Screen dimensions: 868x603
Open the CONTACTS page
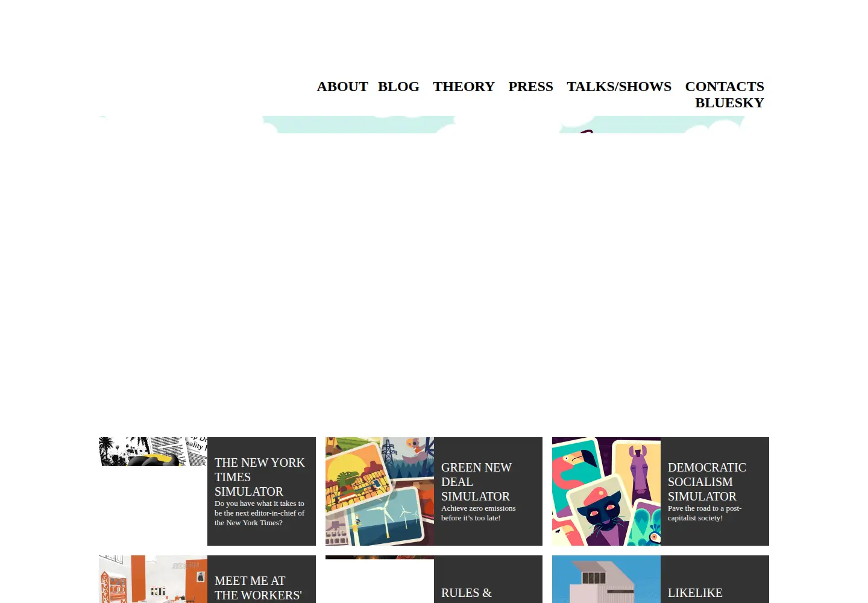[725, 86]
